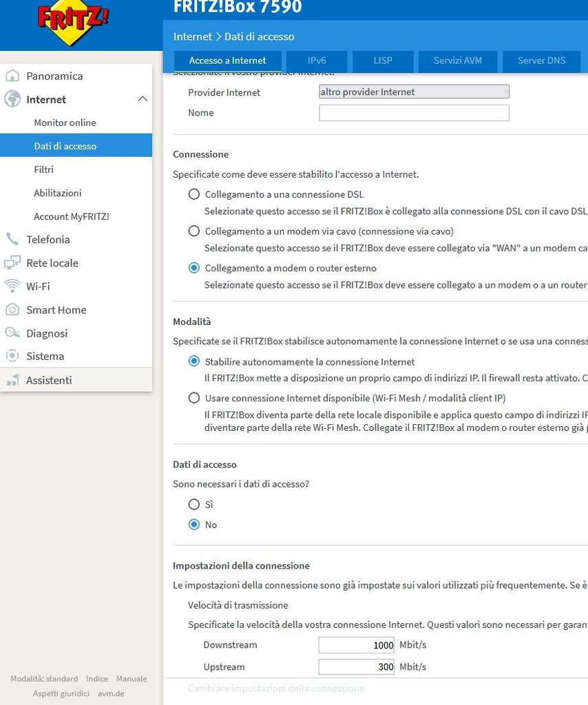Click the Panoramica house icon

click(12, 76)
